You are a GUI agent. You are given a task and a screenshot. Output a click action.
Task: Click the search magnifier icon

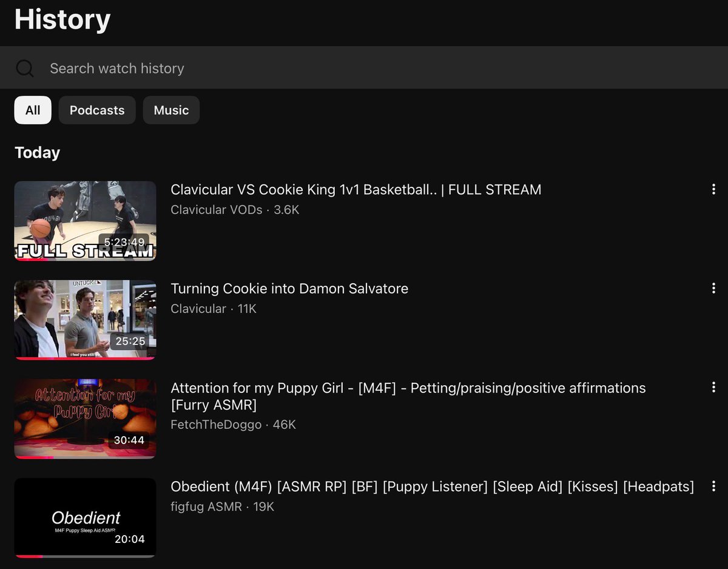tap(25, 68)
